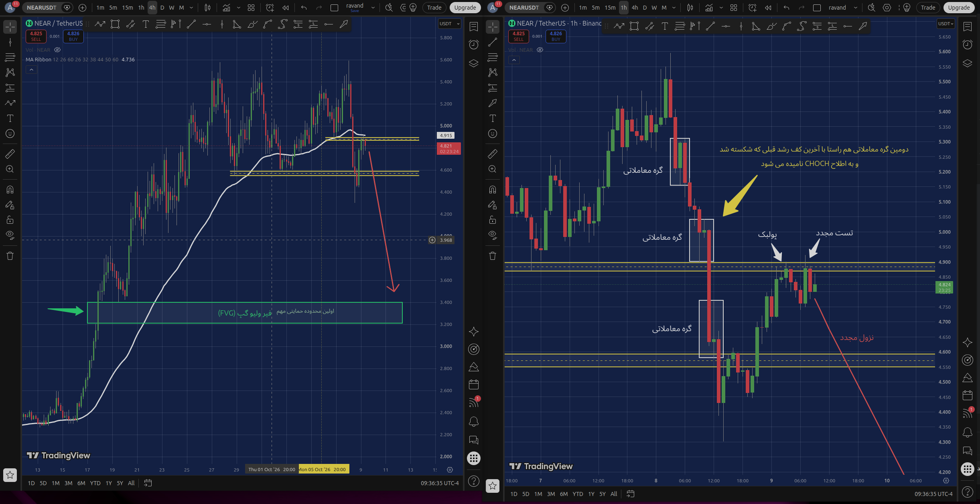
Task: Select the magnet mode icon in right window
Action: (493, 190)
